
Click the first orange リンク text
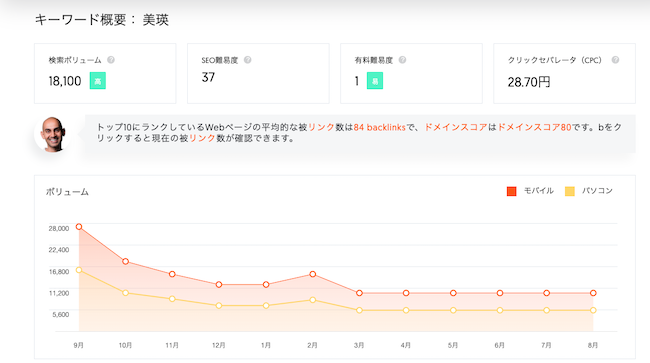(x=321, y=127)
